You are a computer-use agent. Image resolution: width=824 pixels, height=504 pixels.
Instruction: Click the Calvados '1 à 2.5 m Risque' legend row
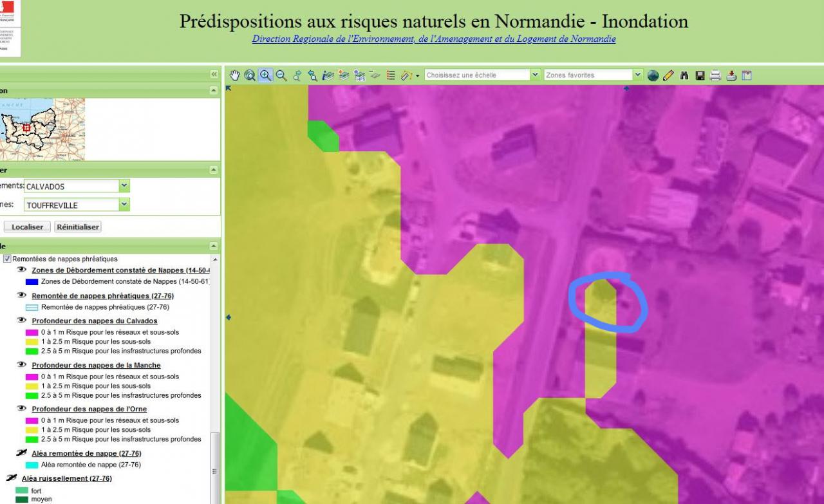[88, 341]
